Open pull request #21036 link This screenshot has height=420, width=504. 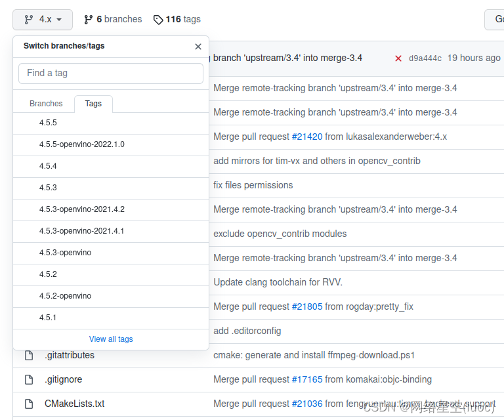(307, 404)
